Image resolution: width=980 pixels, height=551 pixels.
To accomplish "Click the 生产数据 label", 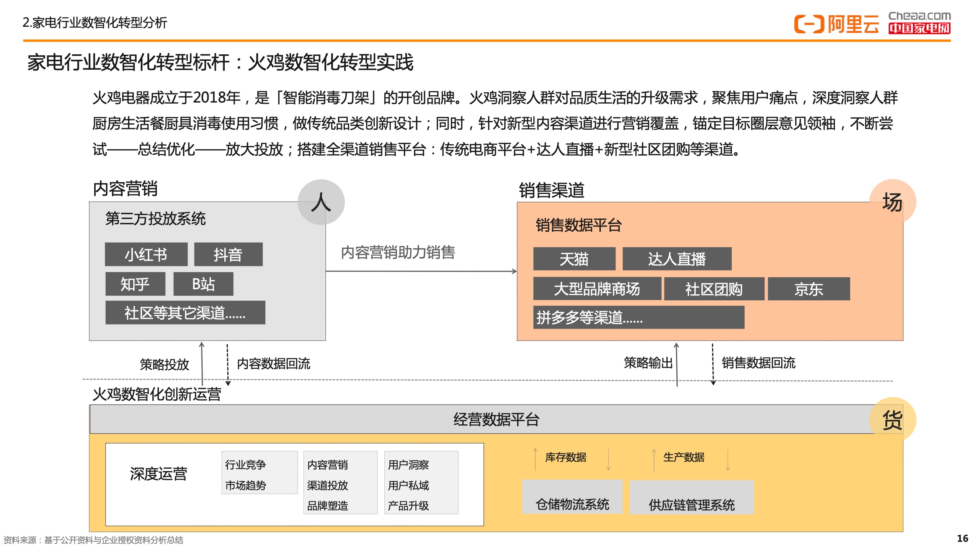I will pos(684,457).
